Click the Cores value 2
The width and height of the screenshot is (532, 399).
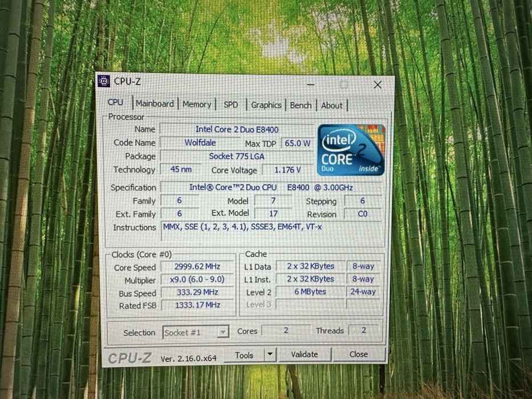pyautogui.click(x=286, y=330)
